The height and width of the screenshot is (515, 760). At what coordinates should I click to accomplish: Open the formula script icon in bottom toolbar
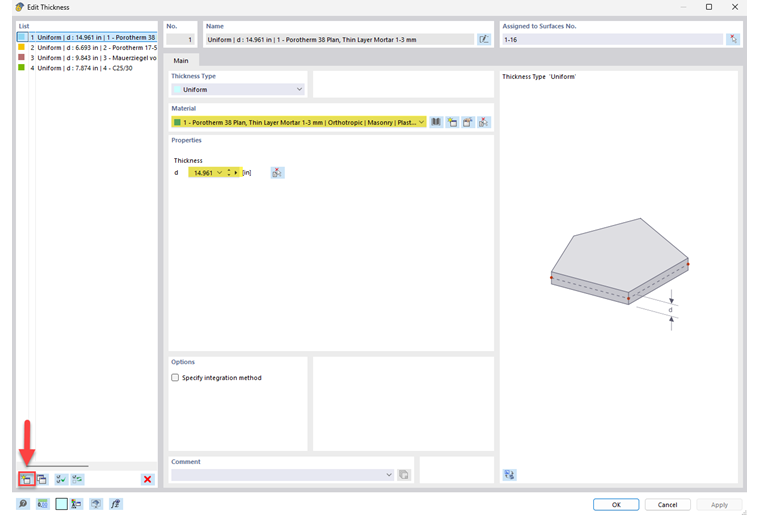(x=115, y=504)
